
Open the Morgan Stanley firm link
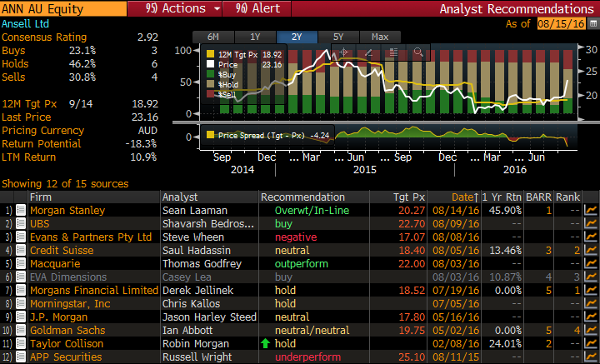tap(67, 210)
